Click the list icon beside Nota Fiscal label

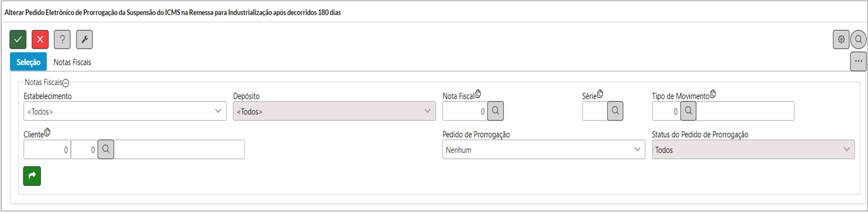click(x=478, y=94)
